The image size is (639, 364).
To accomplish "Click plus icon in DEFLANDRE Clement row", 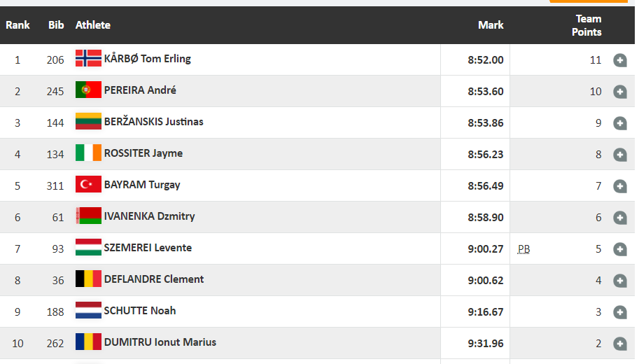I will [620, 281].
